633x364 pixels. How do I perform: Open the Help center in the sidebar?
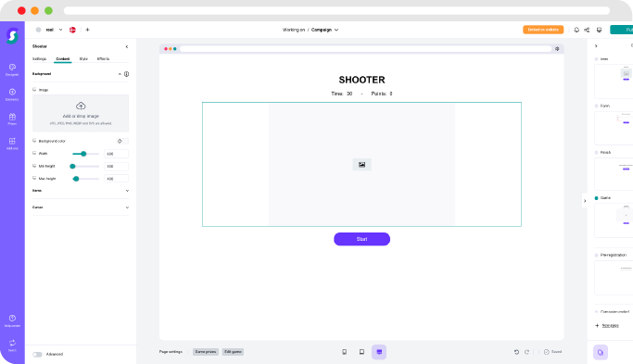click(12, 320)
